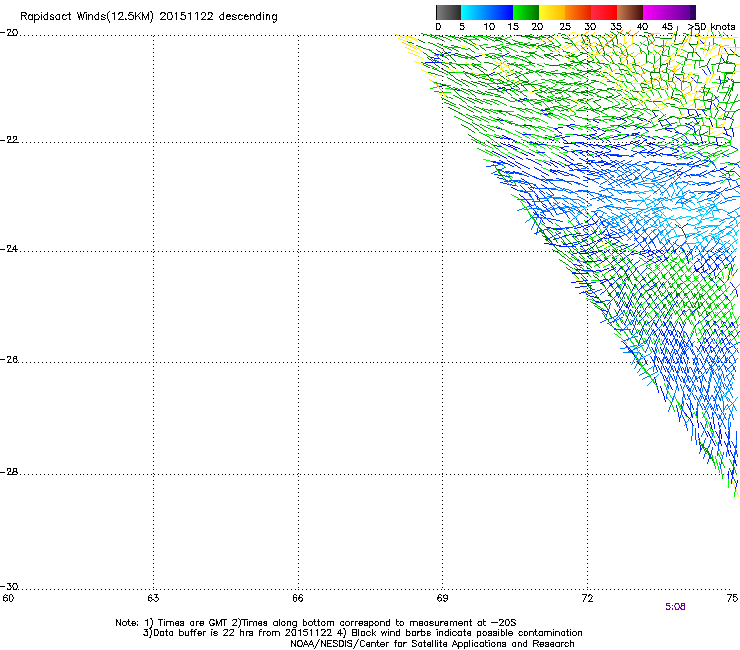Click the '72' longitude axis label
Screen dimensions: 740x650
(587, 599)
